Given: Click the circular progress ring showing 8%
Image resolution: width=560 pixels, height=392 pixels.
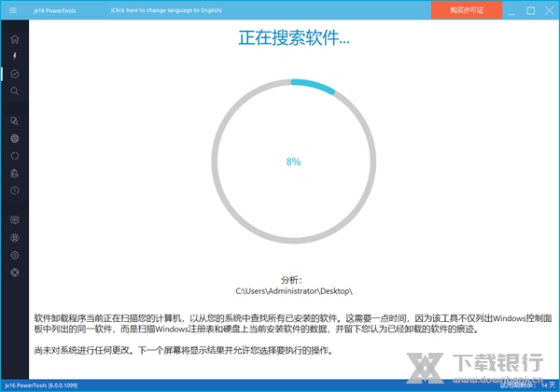Looking at the screenshot, I should click(293, 82).
